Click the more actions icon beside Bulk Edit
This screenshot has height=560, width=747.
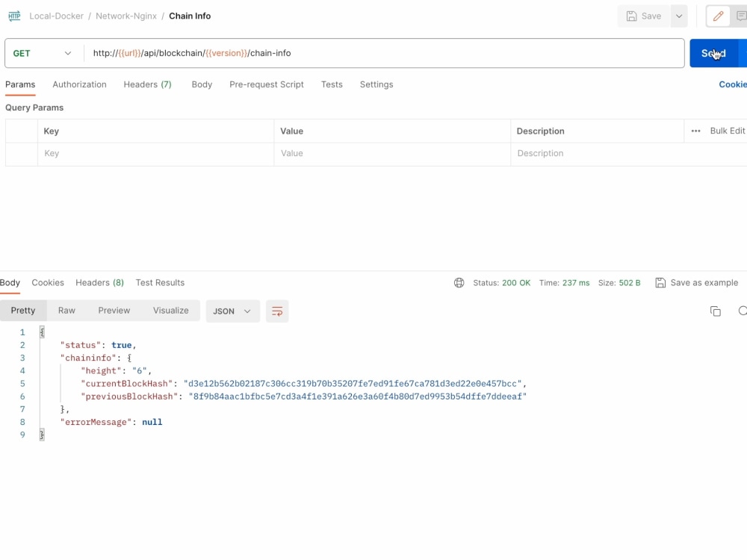click(x=695, y=131)
